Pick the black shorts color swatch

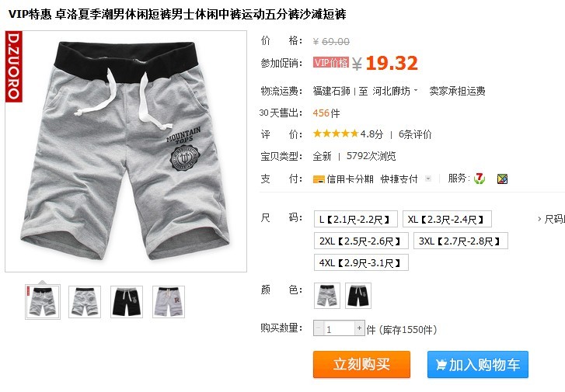pyautogui.click(x=357, y=296)
